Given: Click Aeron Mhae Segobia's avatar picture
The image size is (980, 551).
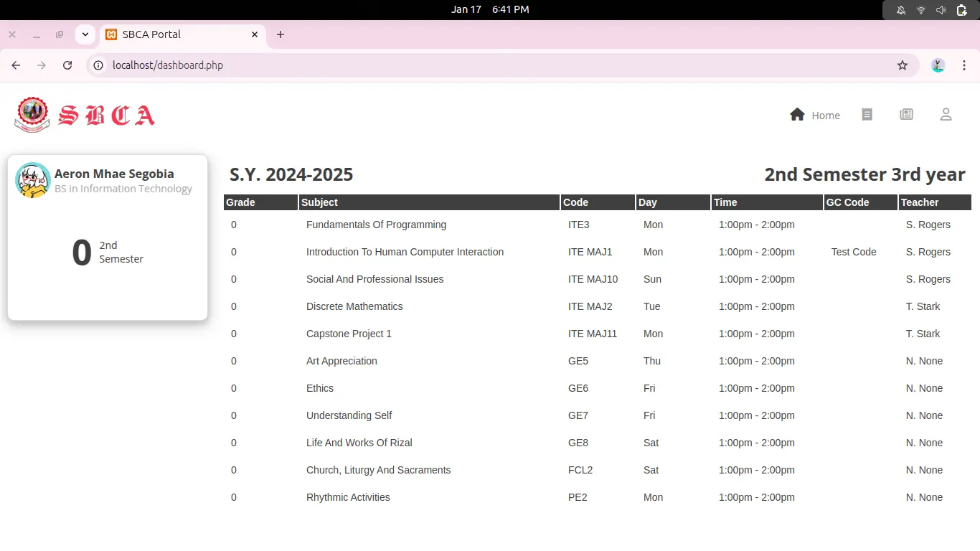Looking at the screenshot, I should pyautogui.click(x=33, y=180).
